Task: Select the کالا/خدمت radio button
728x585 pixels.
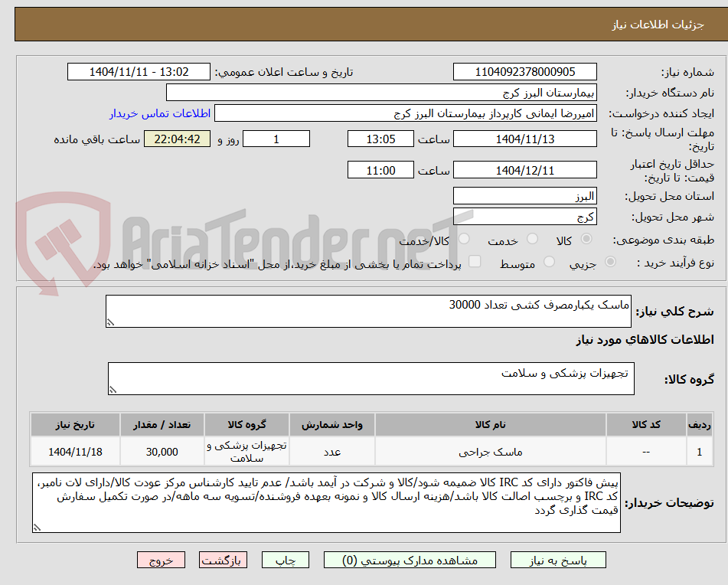Action: tap(464, 239)
